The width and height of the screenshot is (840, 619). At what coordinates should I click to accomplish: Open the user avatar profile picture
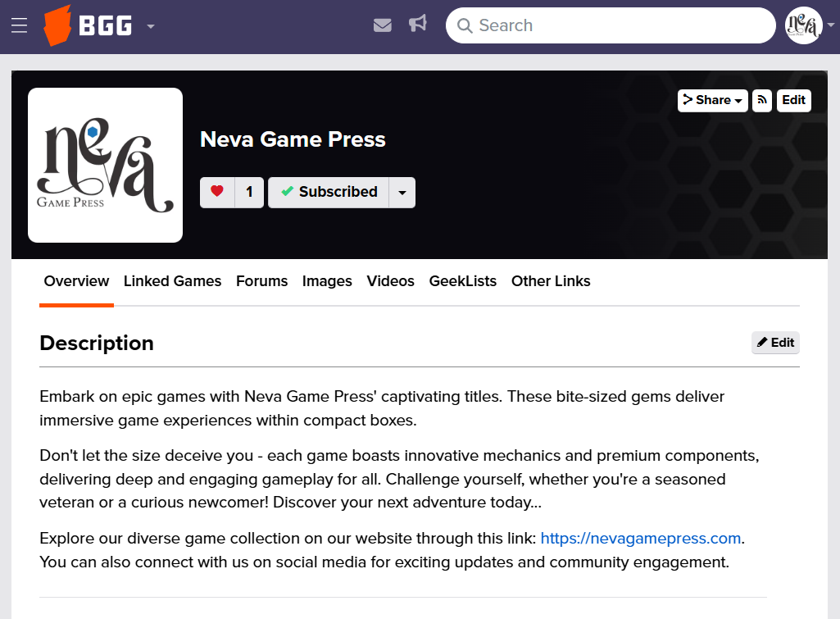click(x=803, y=25)
